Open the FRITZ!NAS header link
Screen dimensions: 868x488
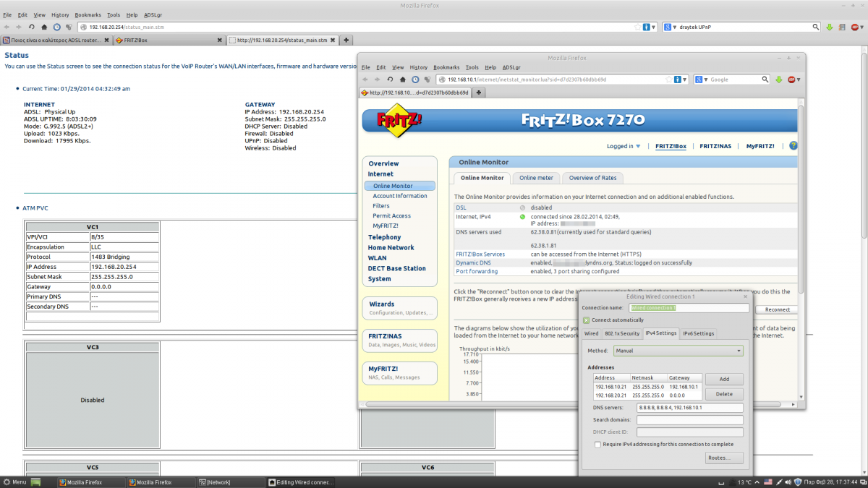pos(714,146)
